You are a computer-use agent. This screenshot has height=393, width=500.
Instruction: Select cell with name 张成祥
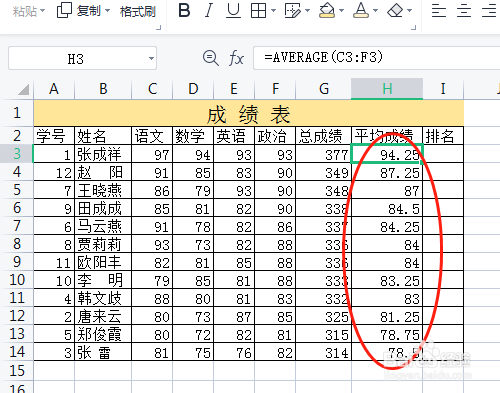point(103,154)
